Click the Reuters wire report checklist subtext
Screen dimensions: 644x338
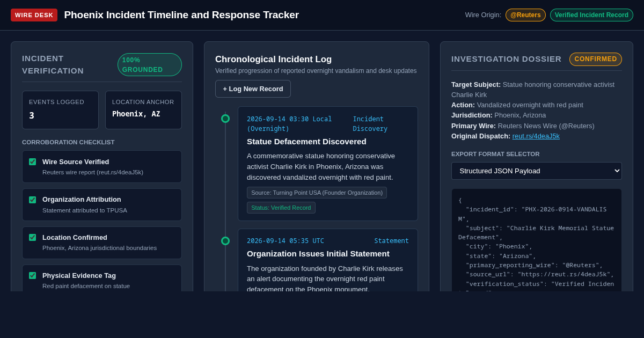93,172
